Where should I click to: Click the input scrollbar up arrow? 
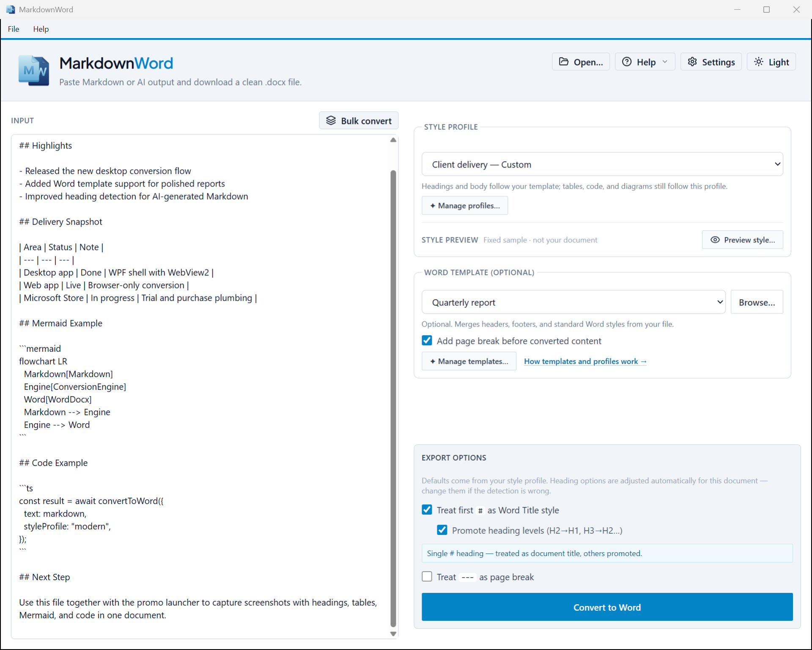click(x=393, y=140)
